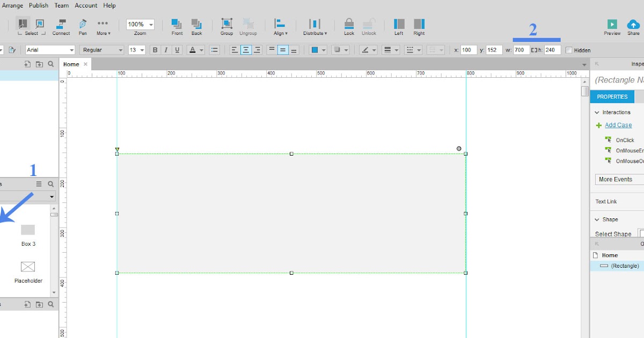Collapse the Interactions section
Viewport: 644px width, 338px height.
597,112
